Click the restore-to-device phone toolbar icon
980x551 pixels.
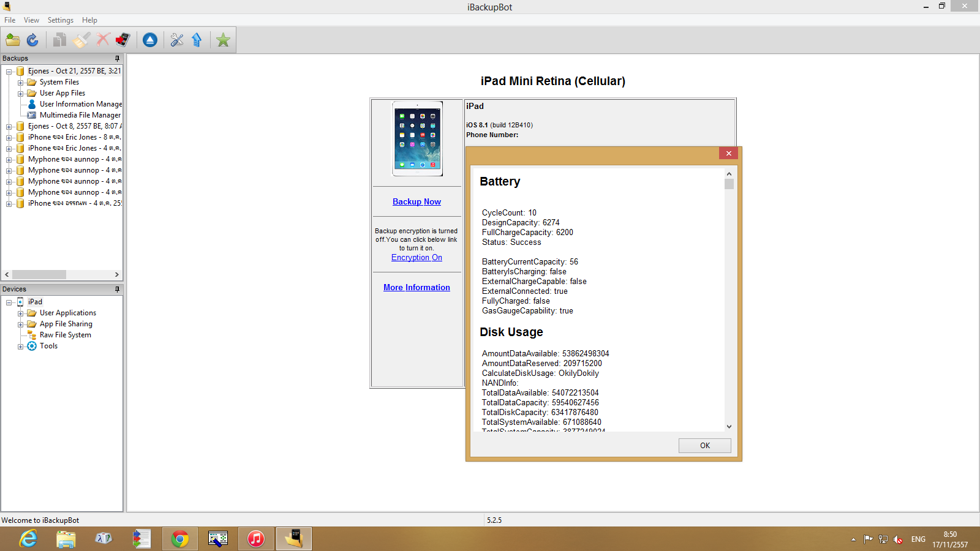click(123, 40)
